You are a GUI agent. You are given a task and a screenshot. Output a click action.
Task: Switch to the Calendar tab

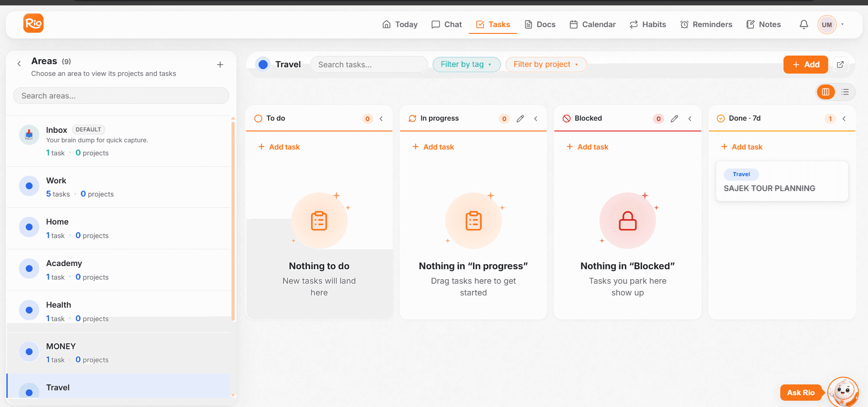(x=593, y=24)
